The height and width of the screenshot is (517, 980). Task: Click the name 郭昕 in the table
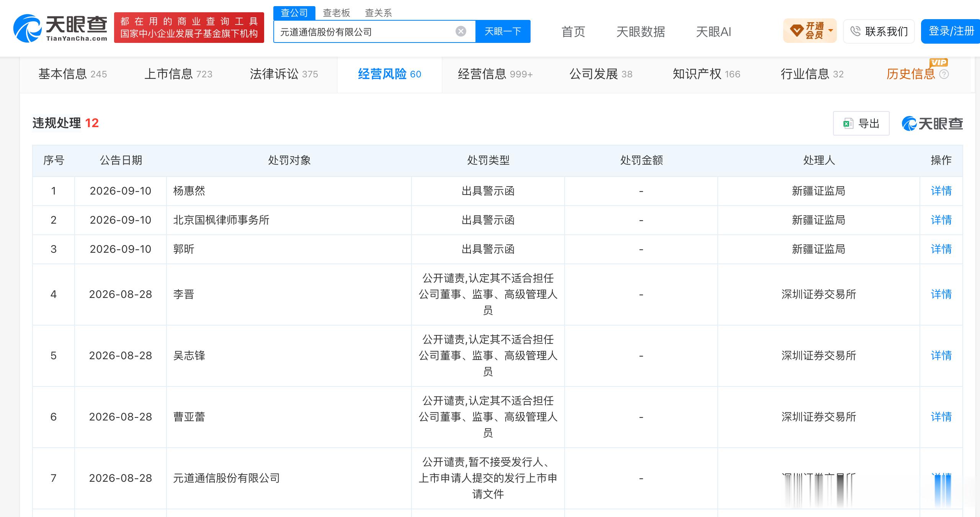[184, 249]
